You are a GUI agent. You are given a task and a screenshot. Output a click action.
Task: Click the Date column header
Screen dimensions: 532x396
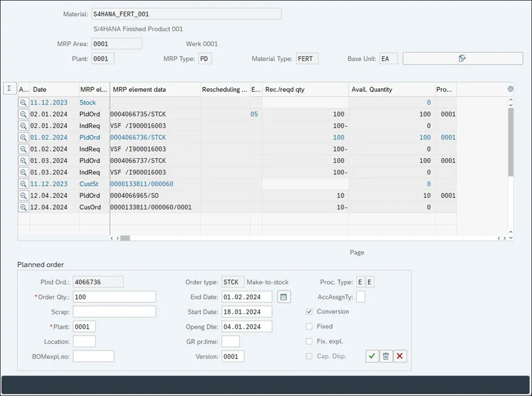pyautogui.click(x=54, y=90)
